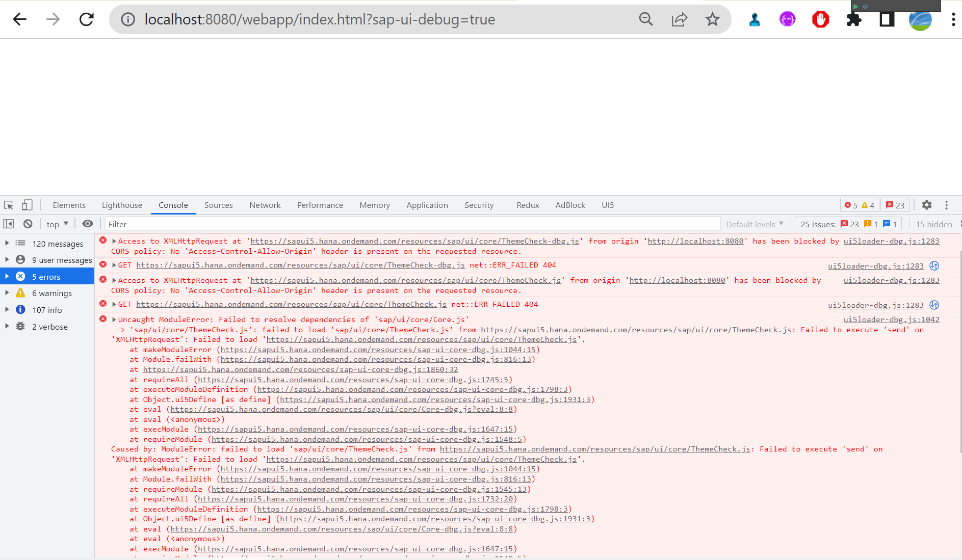Open ThemeCheck.js link in GET 404 error
Image resolution: width=962 pixels, height=560 pixels.
point(291,304)
